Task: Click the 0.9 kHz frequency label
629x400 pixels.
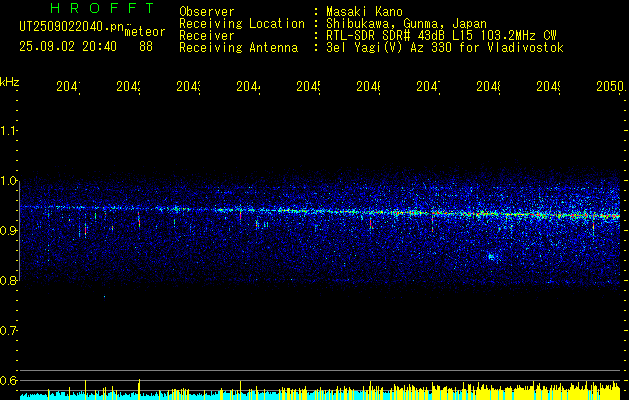Action: [8, 230]
